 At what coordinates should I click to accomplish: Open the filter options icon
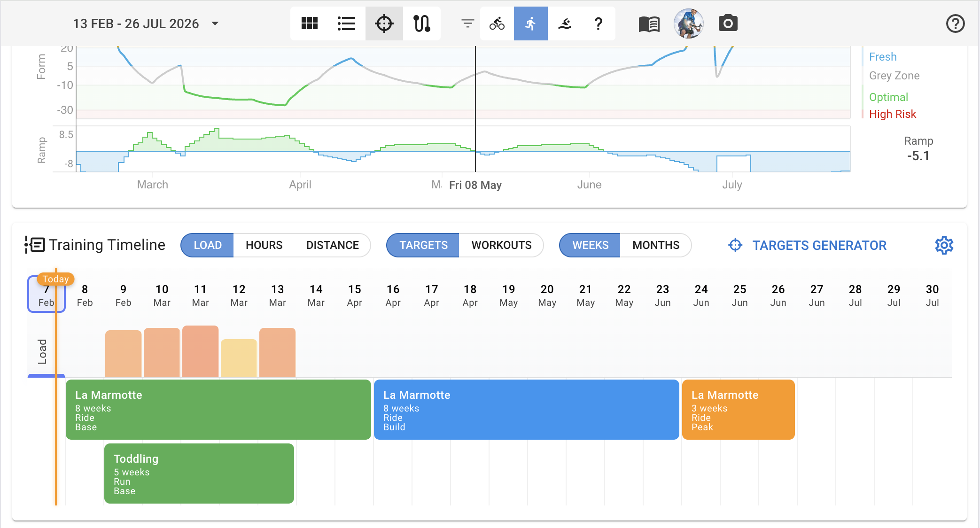(x=467, y=23)
